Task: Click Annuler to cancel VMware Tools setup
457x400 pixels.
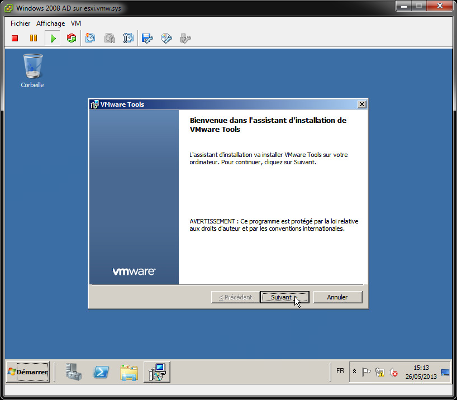Action: click(x=338, y=297)
